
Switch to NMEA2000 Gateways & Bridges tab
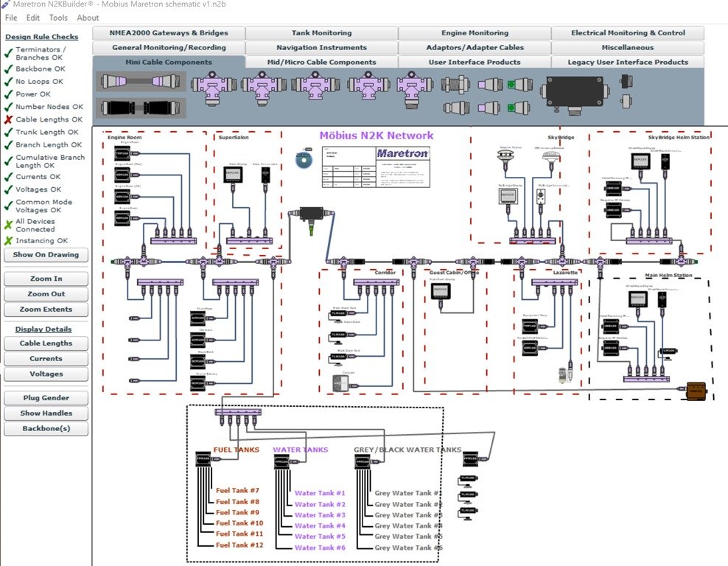point(169,33)
